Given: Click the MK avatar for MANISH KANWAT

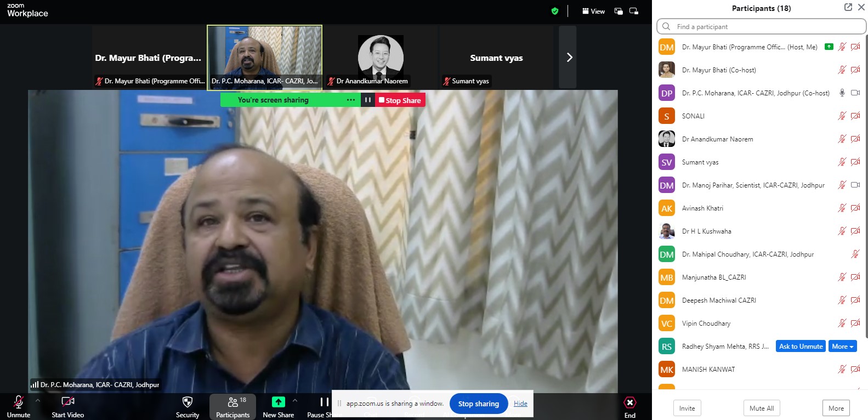Looking at the screenshot, I should [667, 370].
